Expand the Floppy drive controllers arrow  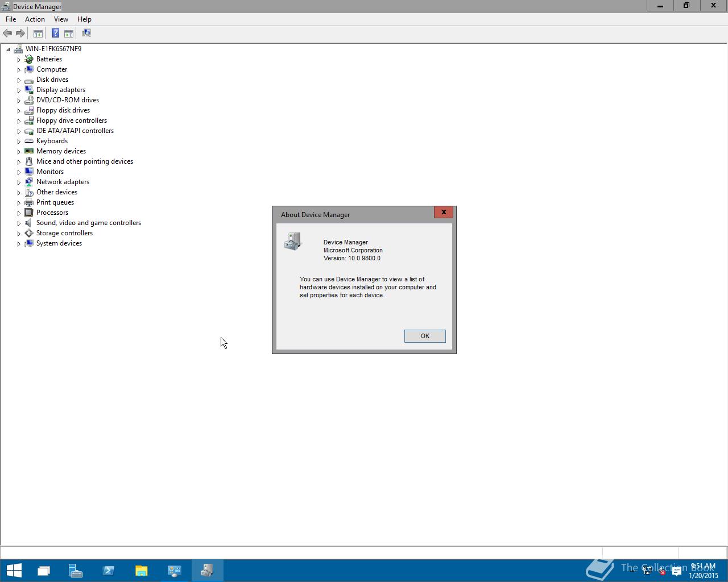coord(19,121)
